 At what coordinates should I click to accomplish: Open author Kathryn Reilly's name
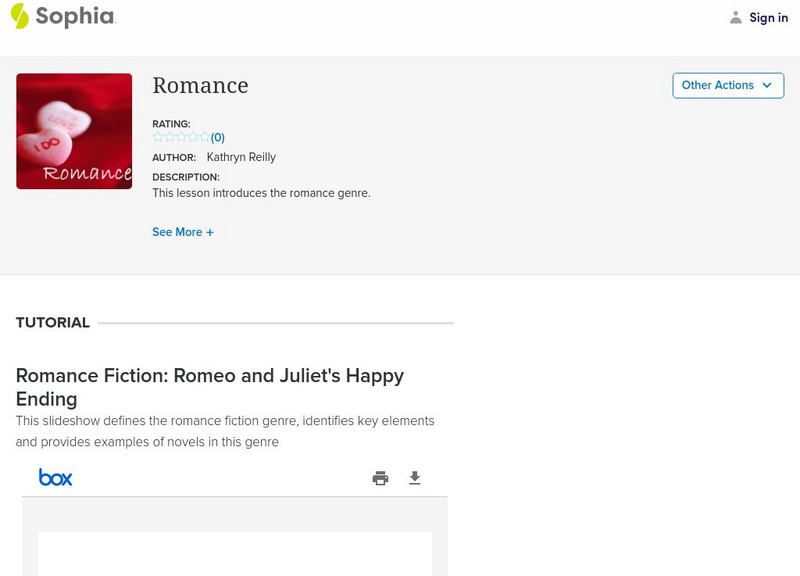click(241, 157)
